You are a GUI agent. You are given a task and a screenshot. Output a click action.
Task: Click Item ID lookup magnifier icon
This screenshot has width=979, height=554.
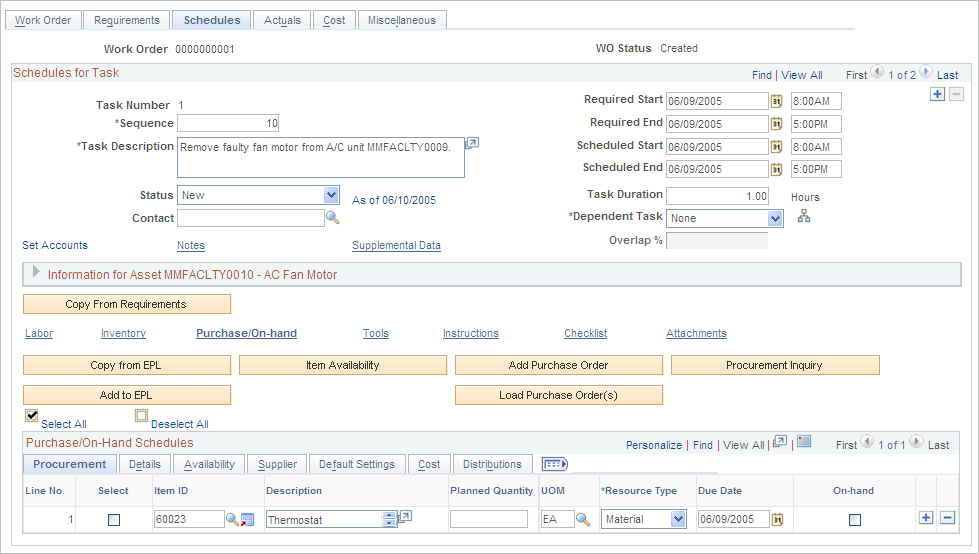232,519
